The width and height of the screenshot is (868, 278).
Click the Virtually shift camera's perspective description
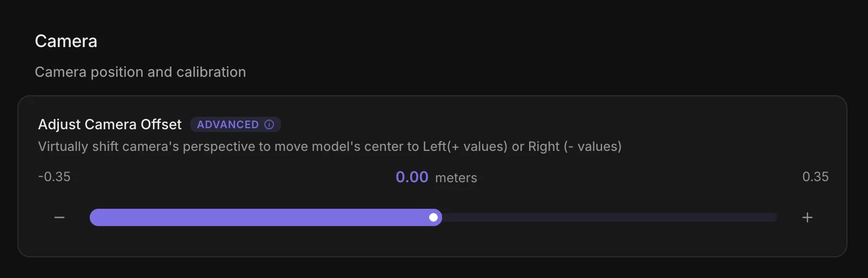click(330, 147)
